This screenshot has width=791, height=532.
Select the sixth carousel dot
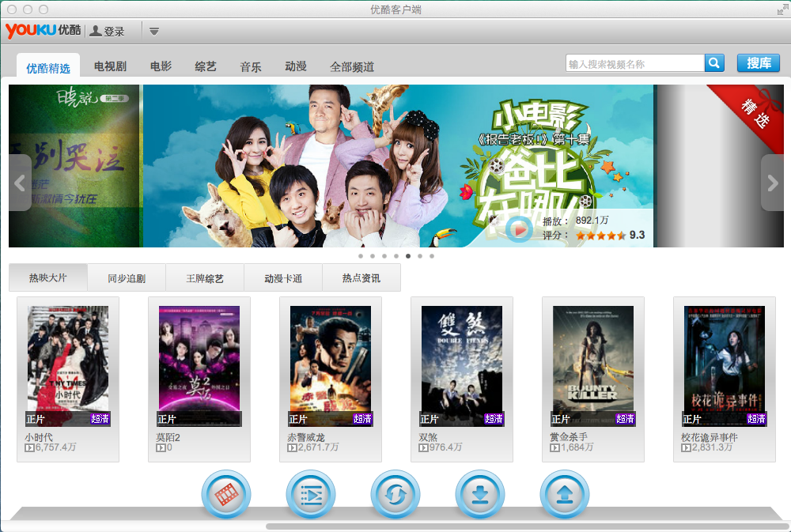pyautogui.click(x=420, y=256)
